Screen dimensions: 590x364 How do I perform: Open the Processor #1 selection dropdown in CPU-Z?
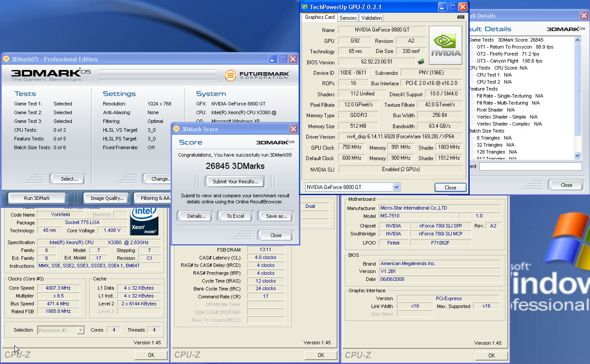81,330
